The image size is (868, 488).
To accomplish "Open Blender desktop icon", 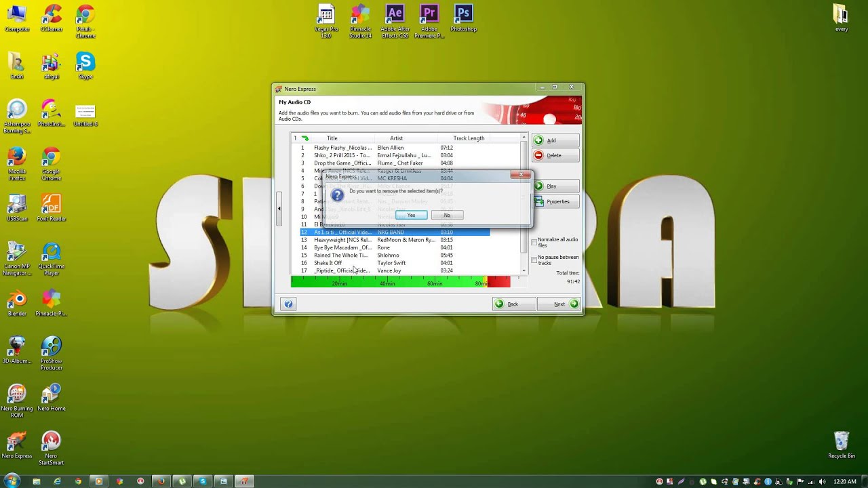I will point(17,303).
